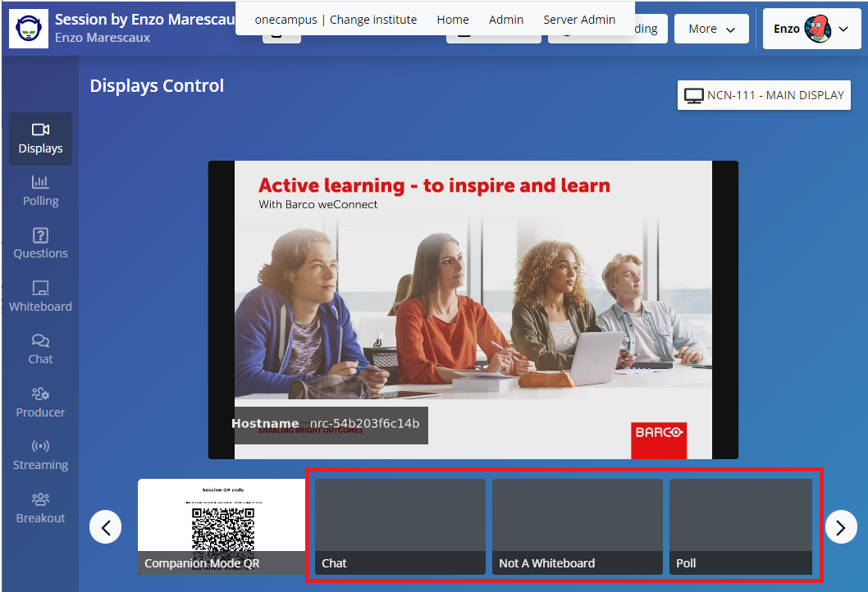Screen dimensions: 868x592
Task: Open Server Admin in the top menu
Action: pyautogui.click(x=579, y=20)
